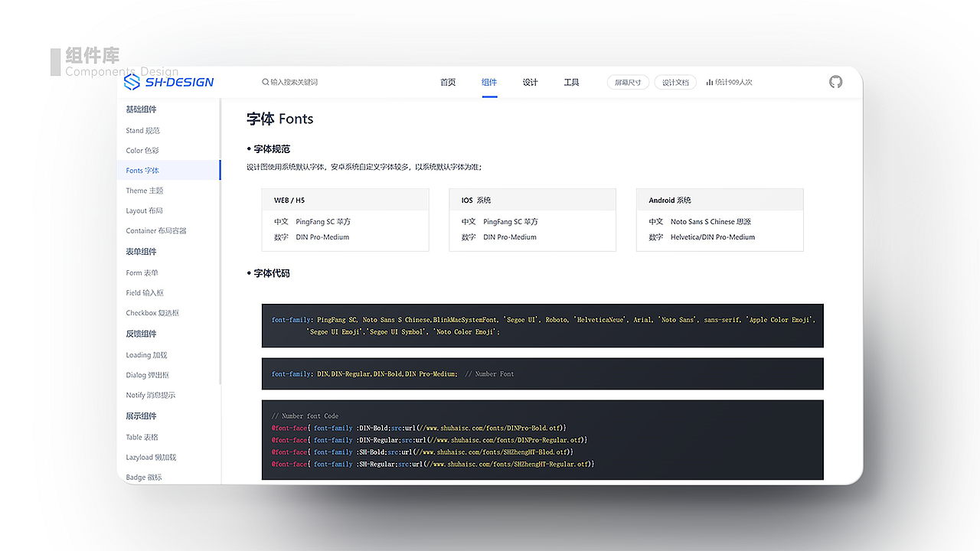Click Helvetica/DIN Pro-Medium text

point(713,237)
